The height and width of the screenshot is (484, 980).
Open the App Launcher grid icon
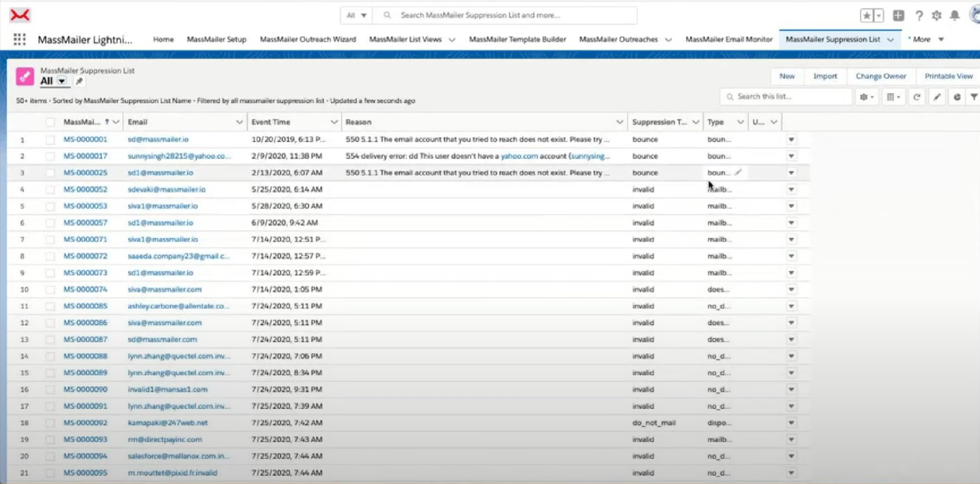[20, 39]
